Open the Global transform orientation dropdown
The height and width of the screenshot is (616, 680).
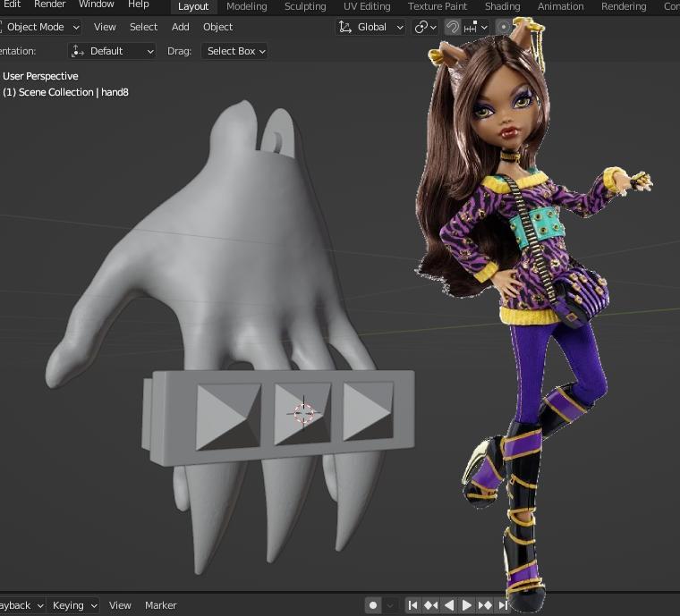[x=370, y=28]
